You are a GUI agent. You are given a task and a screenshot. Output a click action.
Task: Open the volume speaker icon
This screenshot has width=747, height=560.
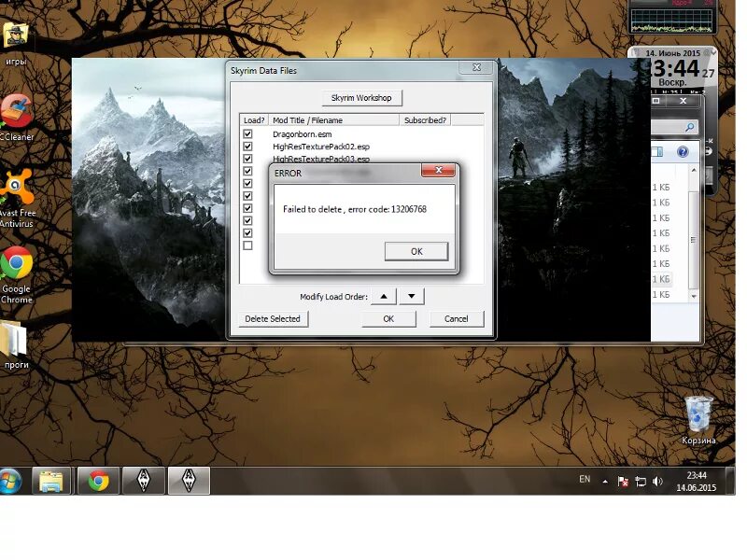(658, 482)
